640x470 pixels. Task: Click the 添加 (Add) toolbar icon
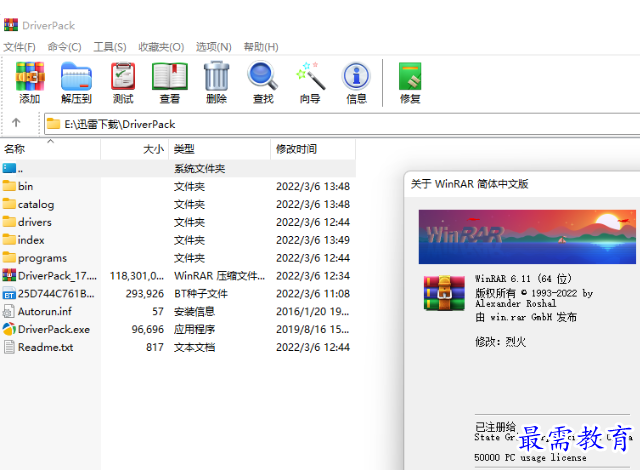pyautogui.click(x=30, y=77)
